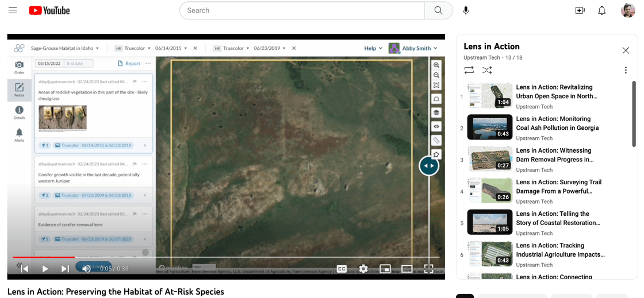Flag the cheatgrass vegetation note
The width and height of the screenshot is (644, 298).
(x=135, y=82)
